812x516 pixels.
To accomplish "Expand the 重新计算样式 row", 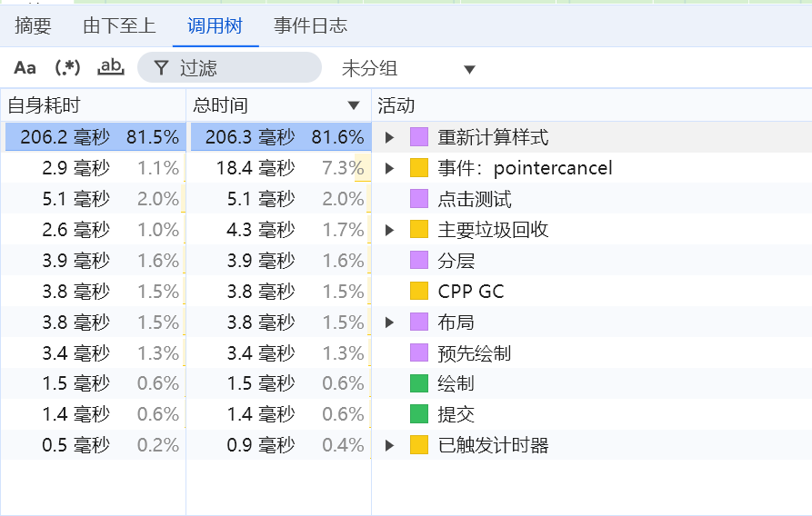I will [390, 138].
